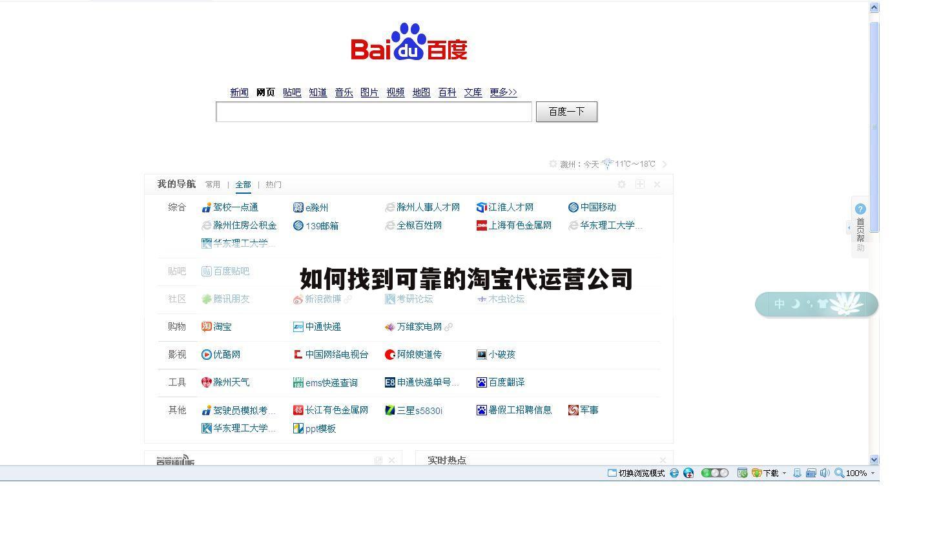This screenshot has height=560, width=930.
Task: Click the 淘宝 orange icon
Action: 207,327
